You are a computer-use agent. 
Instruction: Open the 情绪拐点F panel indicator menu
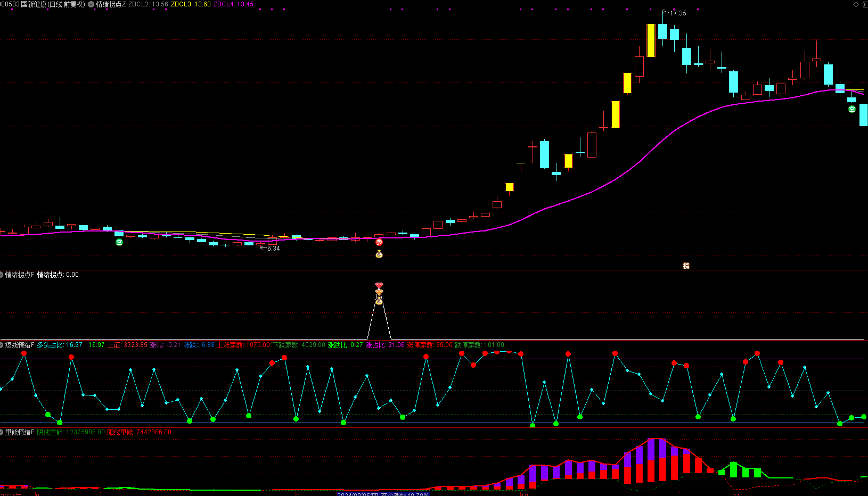pyautogui.click(x=2, y=275)
